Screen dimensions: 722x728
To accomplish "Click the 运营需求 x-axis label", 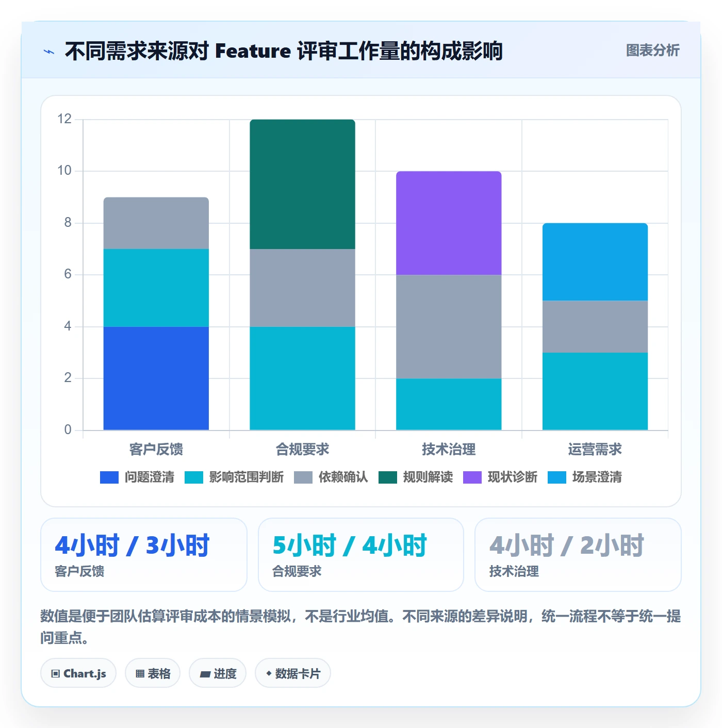I will [595, 450].
